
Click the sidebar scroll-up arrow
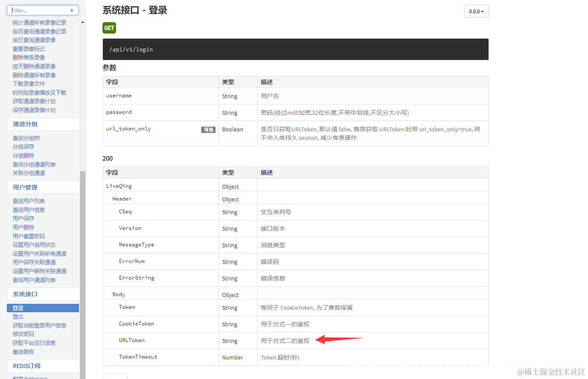point(82,22)
